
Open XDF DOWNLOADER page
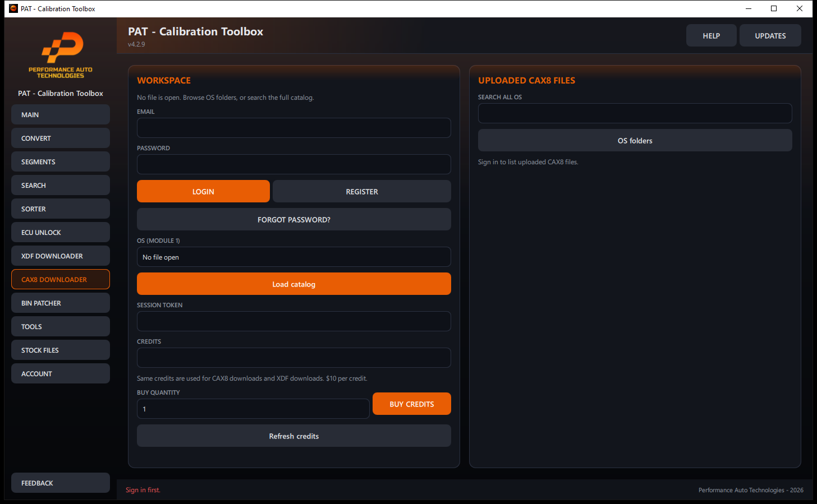(61, 256)
